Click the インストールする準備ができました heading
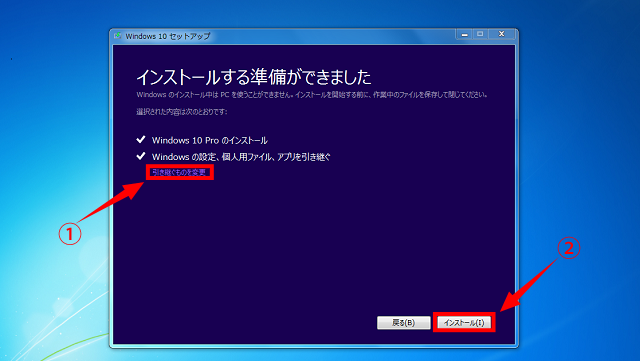This screenshot has height=361, width=640. (253, 77)
